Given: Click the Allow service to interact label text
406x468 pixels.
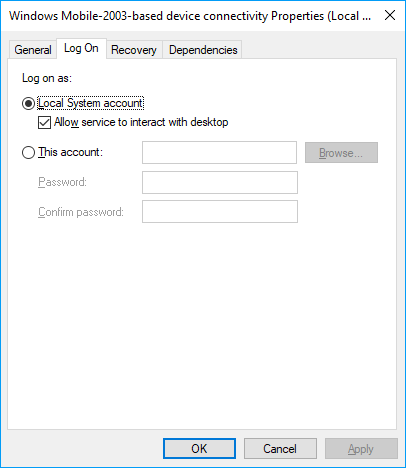Looking at the screenshot, I should [x=141, y=122].
